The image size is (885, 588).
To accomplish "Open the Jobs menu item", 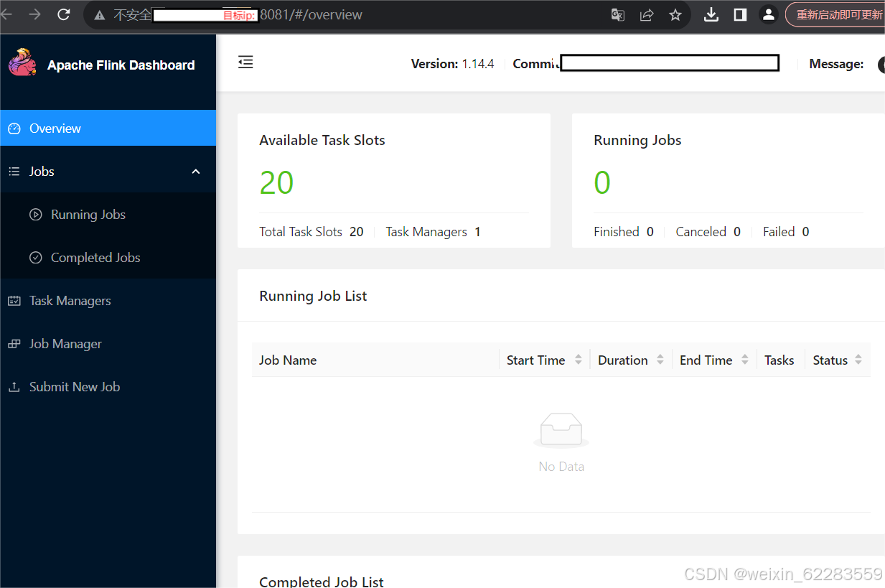I will (x=108, y=172).
